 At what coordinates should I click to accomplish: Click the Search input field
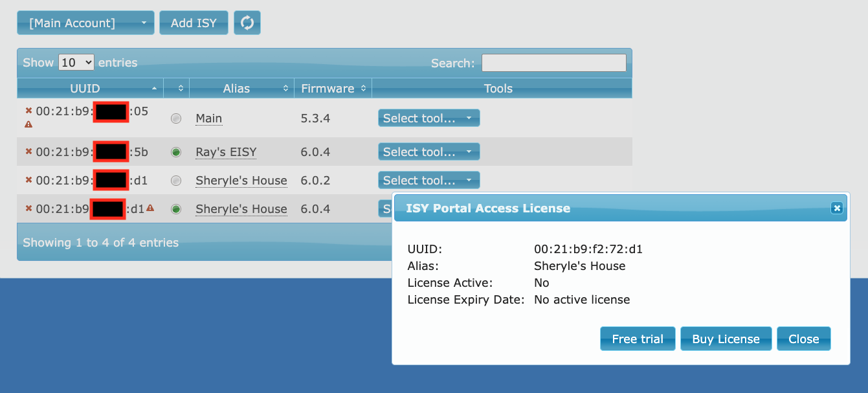click(x=553, y=63)
